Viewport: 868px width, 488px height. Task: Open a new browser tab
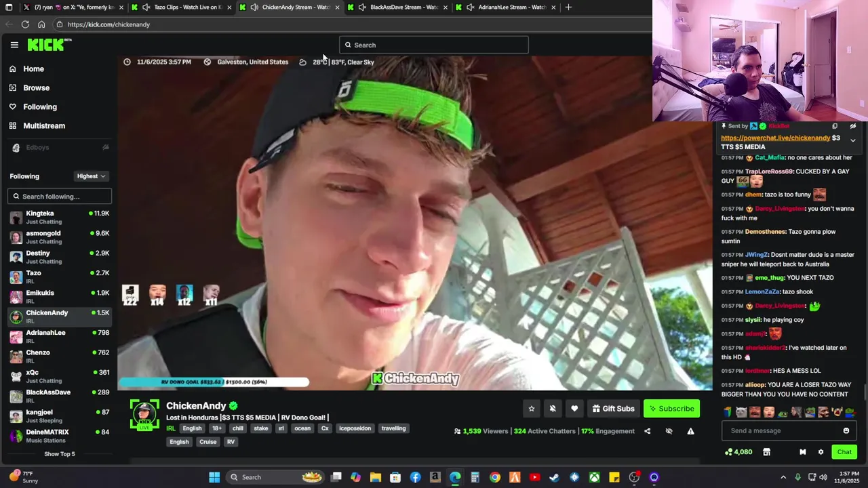point(568,7)
